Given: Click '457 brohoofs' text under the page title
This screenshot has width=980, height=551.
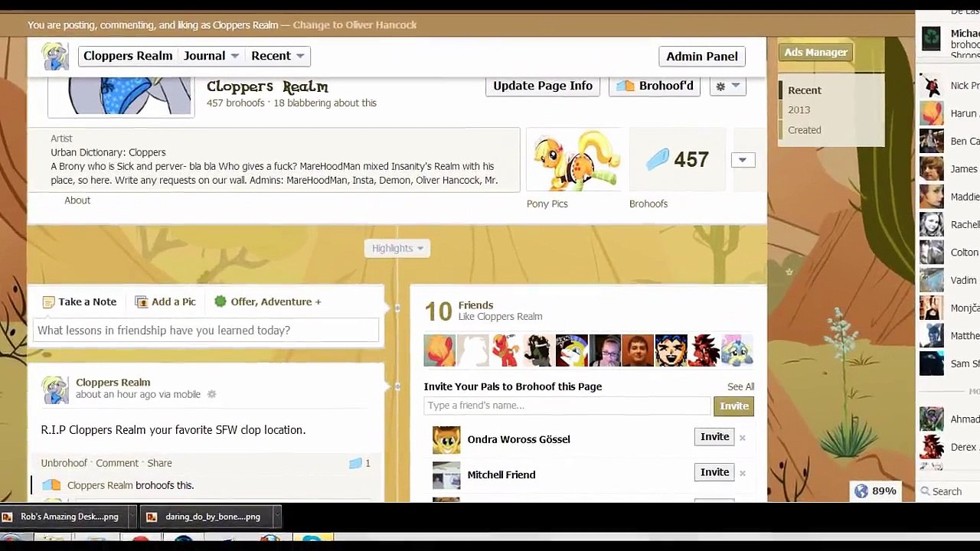Looking at the screenshot, I should tap(235, 103).
